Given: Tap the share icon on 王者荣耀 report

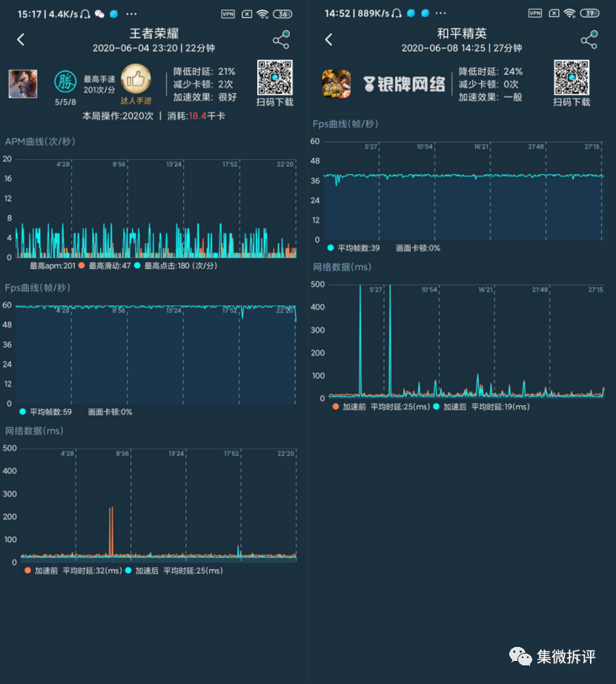Looking at the screenshot, I should coord(282,40).
